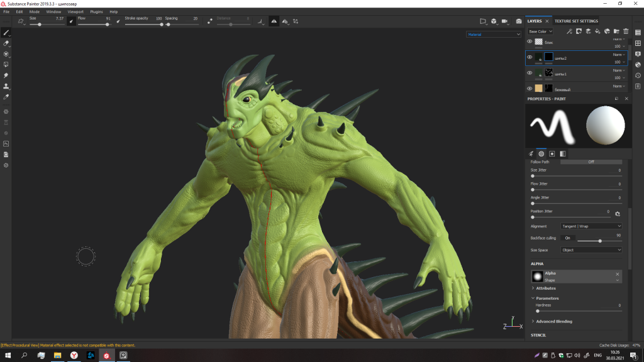Viewport: 644px width, 362px height.
Task: Select the Eraser tool
Action: pyautogui.click(x=6, y=43)
